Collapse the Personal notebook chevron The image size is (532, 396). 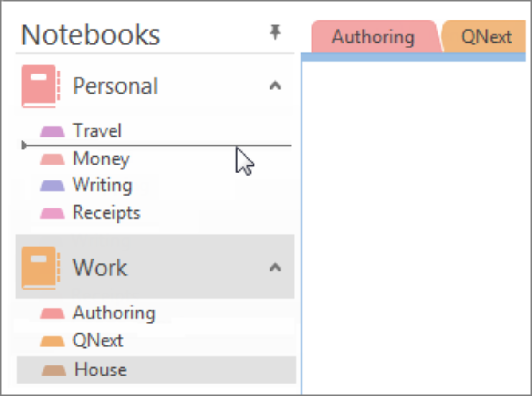275,86
